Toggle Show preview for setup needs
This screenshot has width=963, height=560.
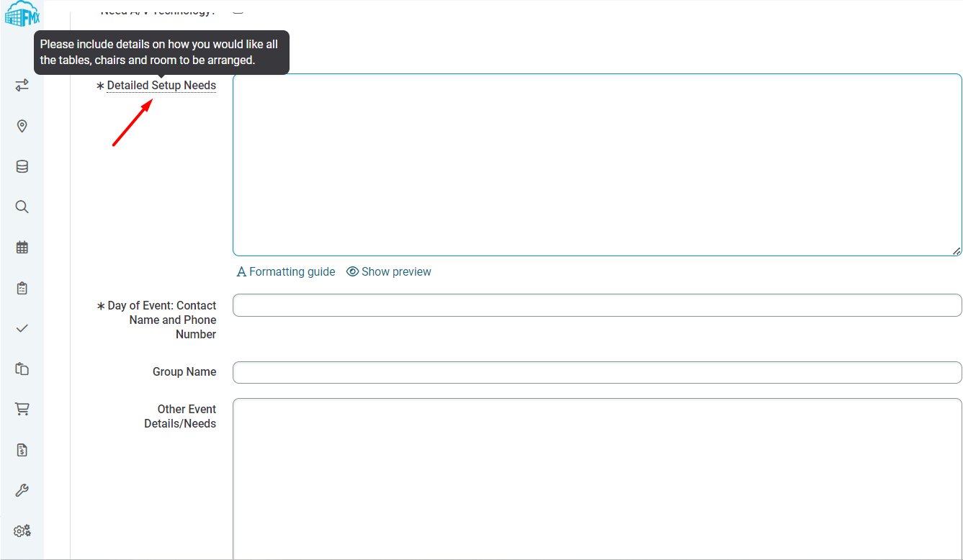click(389, 271)
